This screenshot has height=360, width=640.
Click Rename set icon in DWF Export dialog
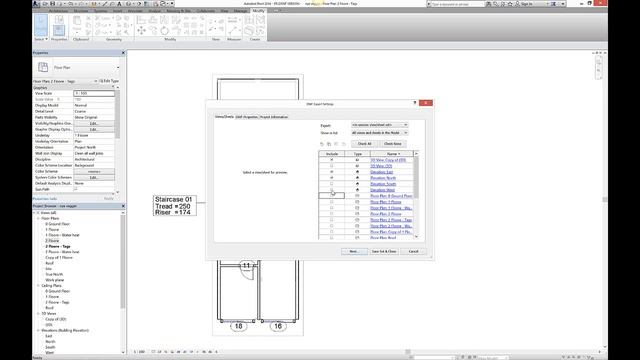click(x=336, y=144)
